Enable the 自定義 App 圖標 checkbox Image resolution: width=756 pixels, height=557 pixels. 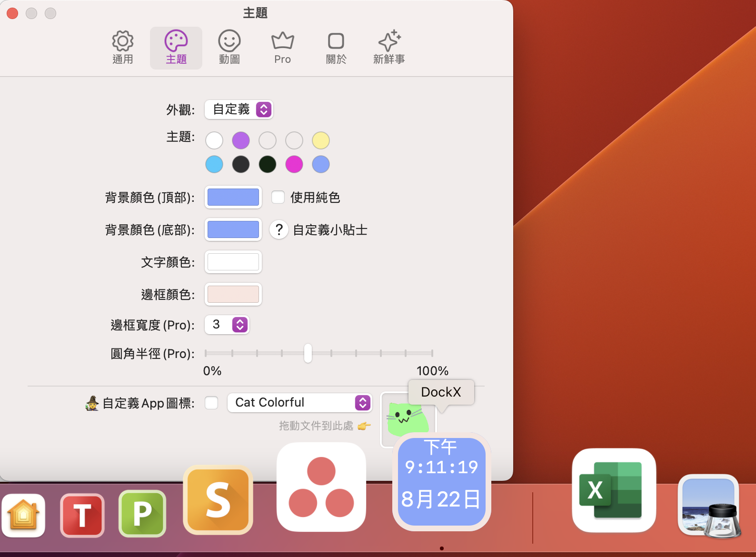pos(211,403)
